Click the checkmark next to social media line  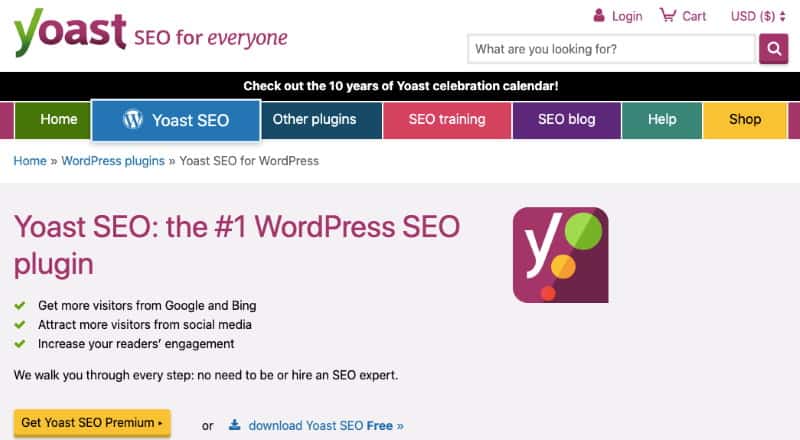(20, 325)
